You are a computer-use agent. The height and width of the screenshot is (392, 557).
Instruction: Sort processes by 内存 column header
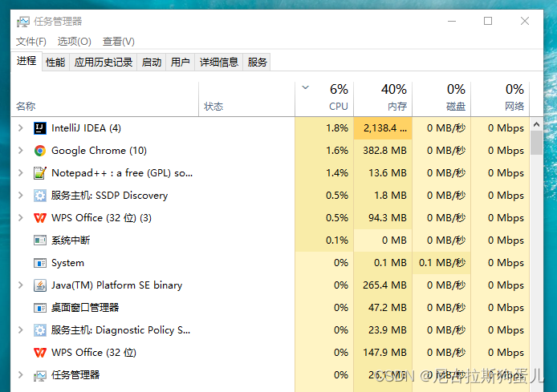(x=383, y=97)
